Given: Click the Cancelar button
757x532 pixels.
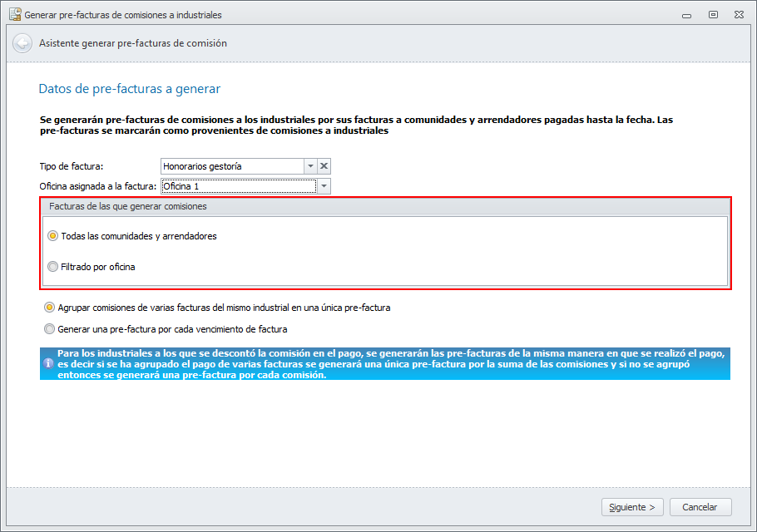Looking at the screenshot, I should pyautogui.click(x=700, y=507).
